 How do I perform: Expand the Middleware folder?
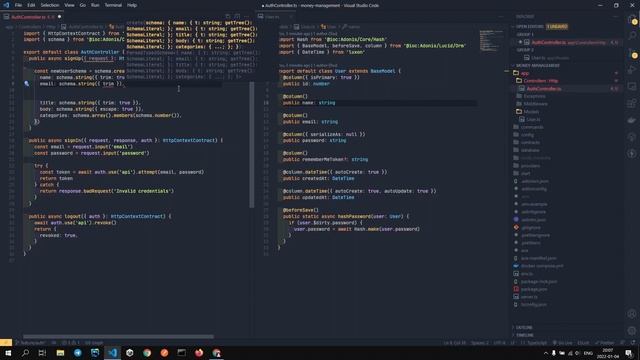(535, 104)
